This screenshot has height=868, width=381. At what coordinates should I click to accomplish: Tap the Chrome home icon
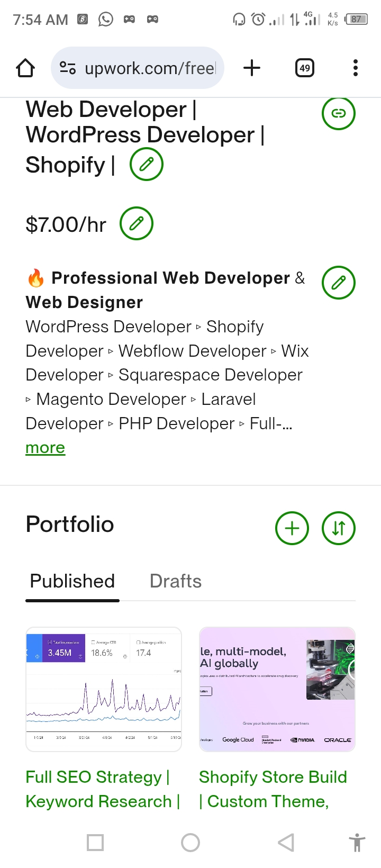(x=25, y=68)
